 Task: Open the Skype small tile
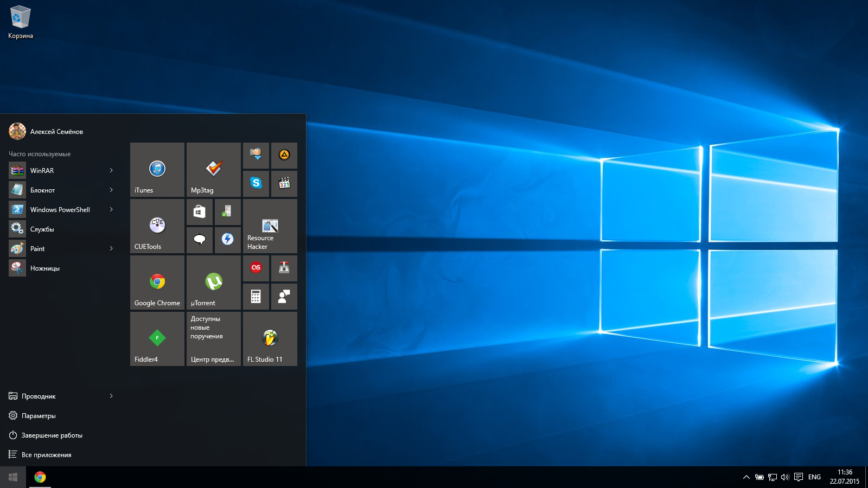(x=256, y=184)
